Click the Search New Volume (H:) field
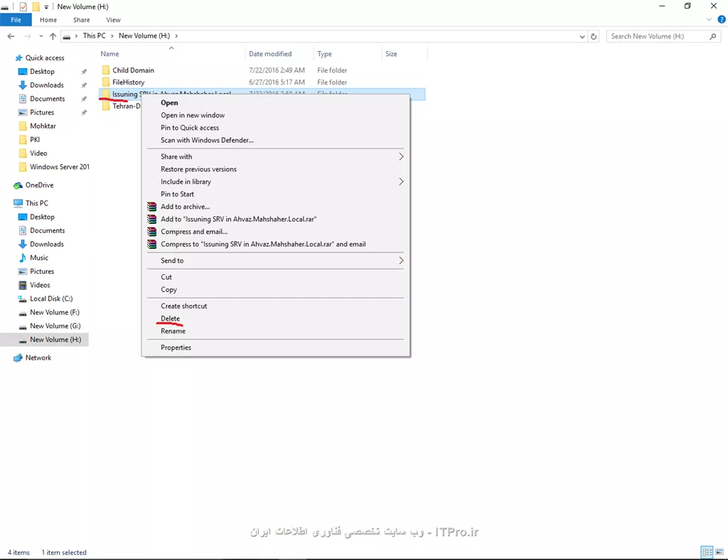This screenshot has height=560, width=728. point(654,36)
